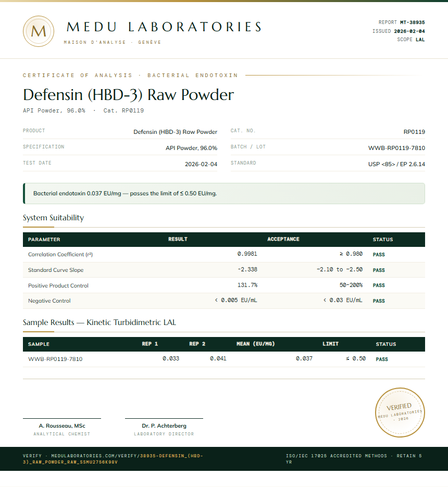This screenshot has width=448, height=487.
Task: Click the Certificate of Analysis · Bacterial Endotoxin label
Action: click(130, 76)
